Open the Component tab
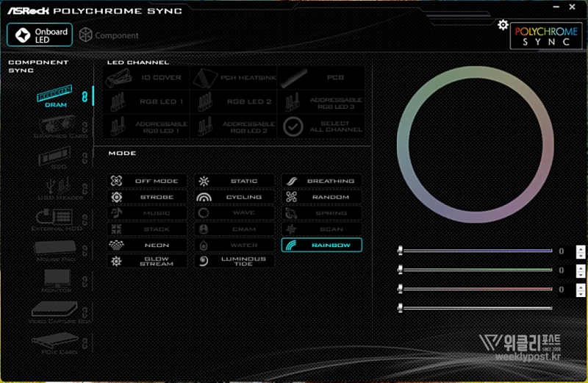Image resolution: width=588 pixels, height=383 pixels. point(109,35)
